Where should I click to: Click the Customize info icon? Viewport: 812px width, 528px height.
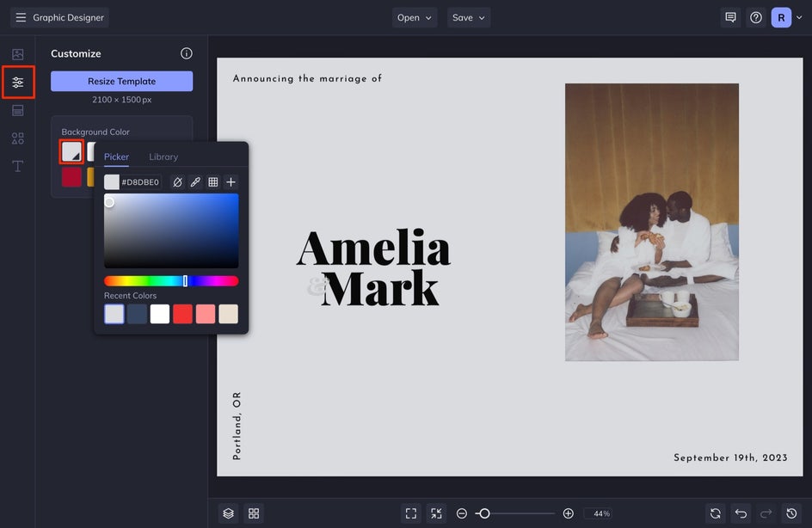tap(187, 53)
